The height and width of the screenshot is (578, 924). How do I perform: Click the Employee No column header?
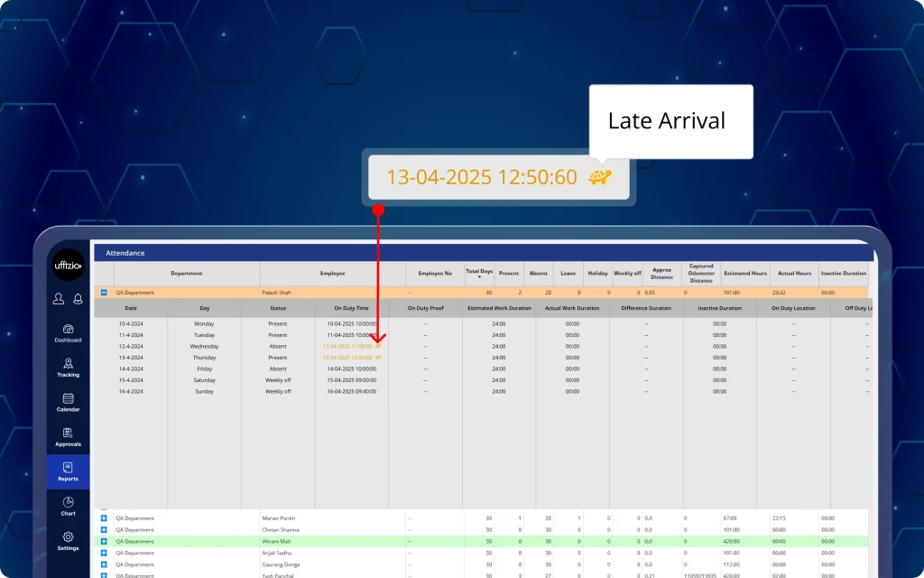tap(435, 274)
